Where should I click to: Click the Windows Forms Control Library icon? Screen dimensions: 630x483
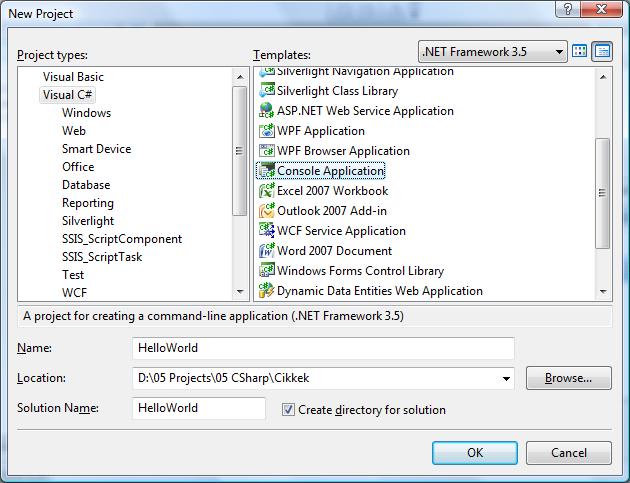tap(267, 270)
